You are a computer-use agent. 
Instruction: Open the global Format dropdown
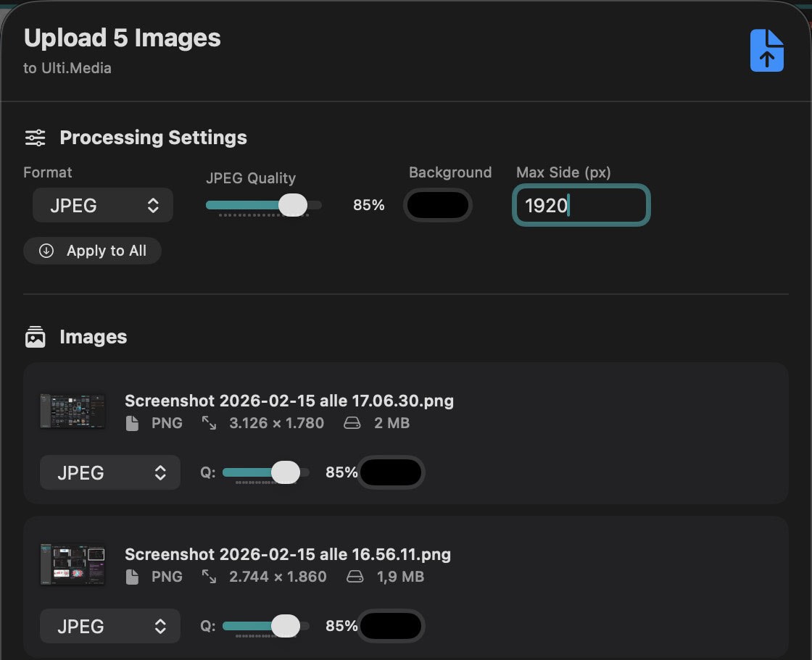tap(102, 205)
